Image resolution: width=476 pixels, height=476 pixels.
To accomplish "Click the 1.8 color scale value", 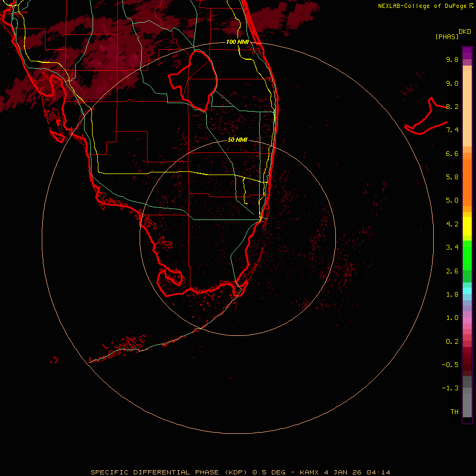I will click(452, 295).
